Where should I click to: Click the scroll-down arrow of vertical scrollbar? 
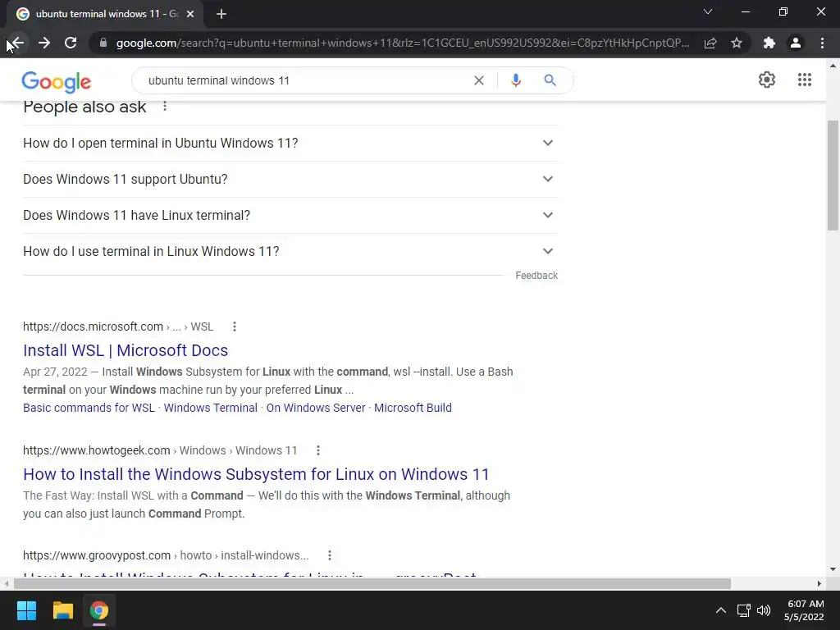coord(833,569)
